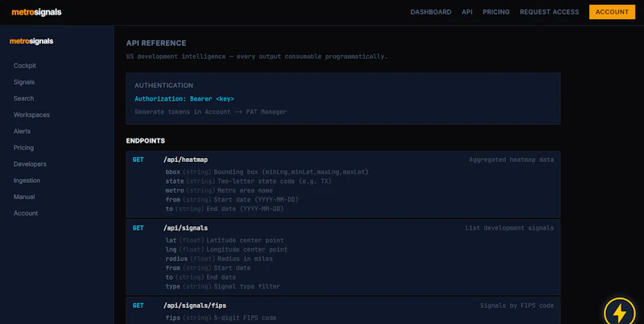Click the Aggregated heatmap data description
The height and width of the screenshot is (324, 644).
tap(511, 160)
